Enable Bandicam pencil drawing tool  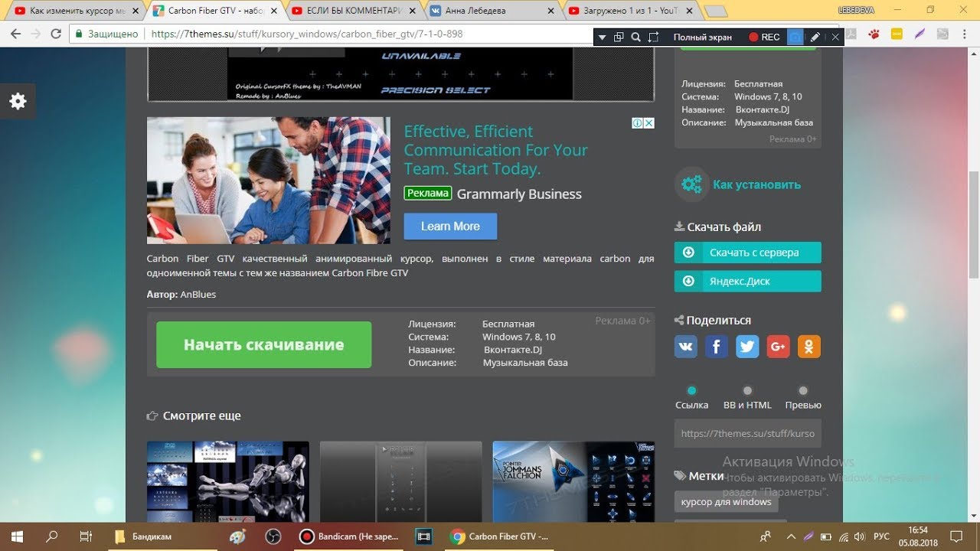click(816, 37)
